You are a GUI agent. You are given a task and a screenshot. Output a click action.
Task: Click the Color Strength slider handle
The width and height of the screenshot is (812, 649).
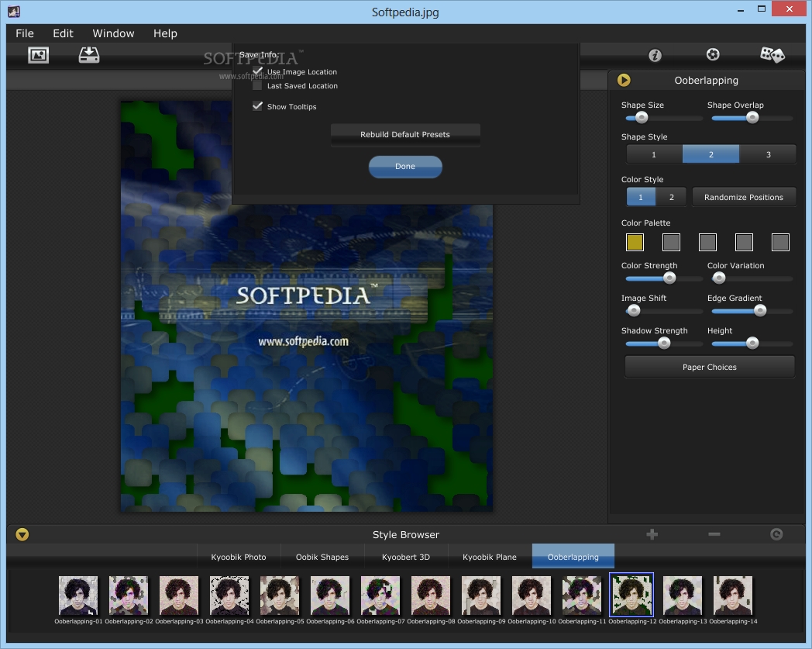tap(669, 278)
